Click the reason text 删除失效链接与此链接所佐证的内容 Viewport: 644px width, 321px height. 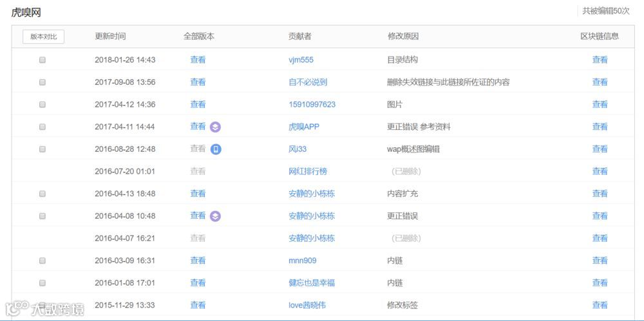tap(448, 82)
